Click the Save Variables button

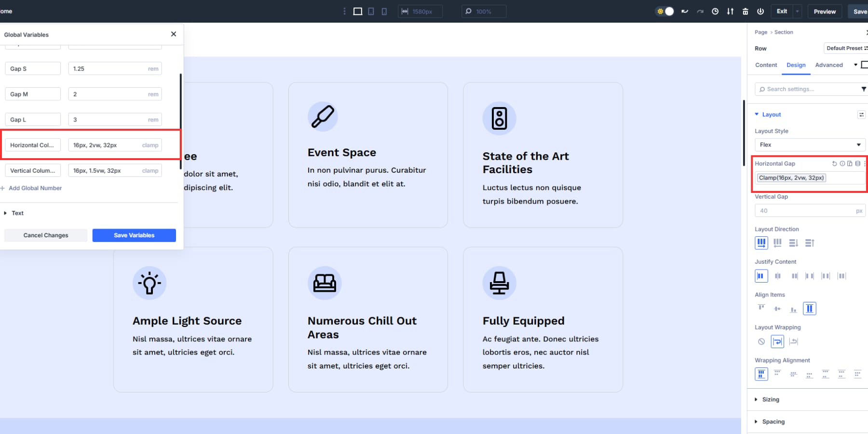pos(134,235)
